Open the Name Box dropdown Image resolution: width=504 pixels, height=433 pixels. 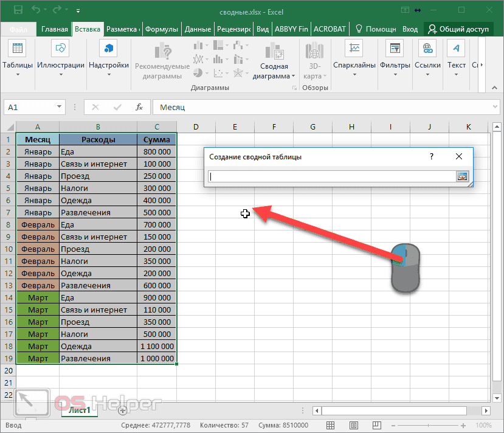coord(58,106)
